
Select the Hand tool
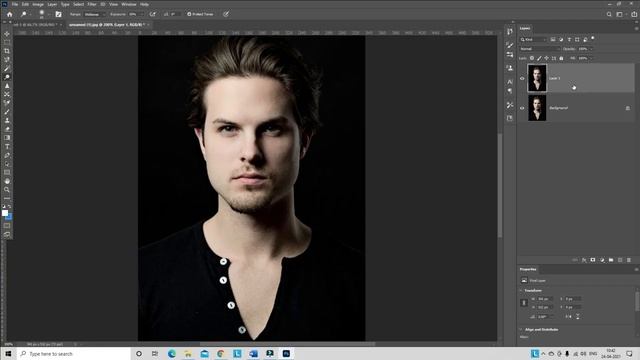[7, 181]
